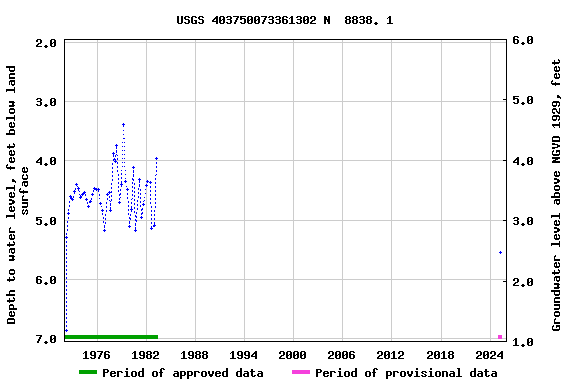Click the x-axis label 2006
576x384 pixels.
click(x=341, y=355)
